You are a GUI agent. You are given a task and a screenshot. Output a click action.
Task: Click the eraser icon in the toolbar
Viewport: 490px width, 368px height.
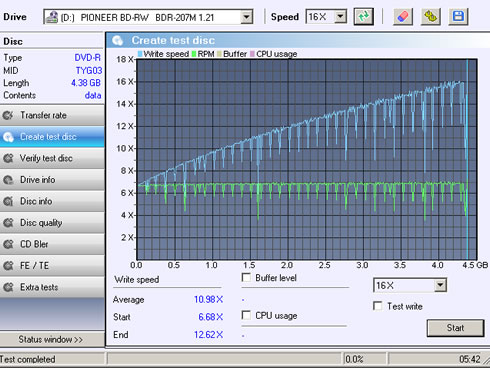[403, 16]
